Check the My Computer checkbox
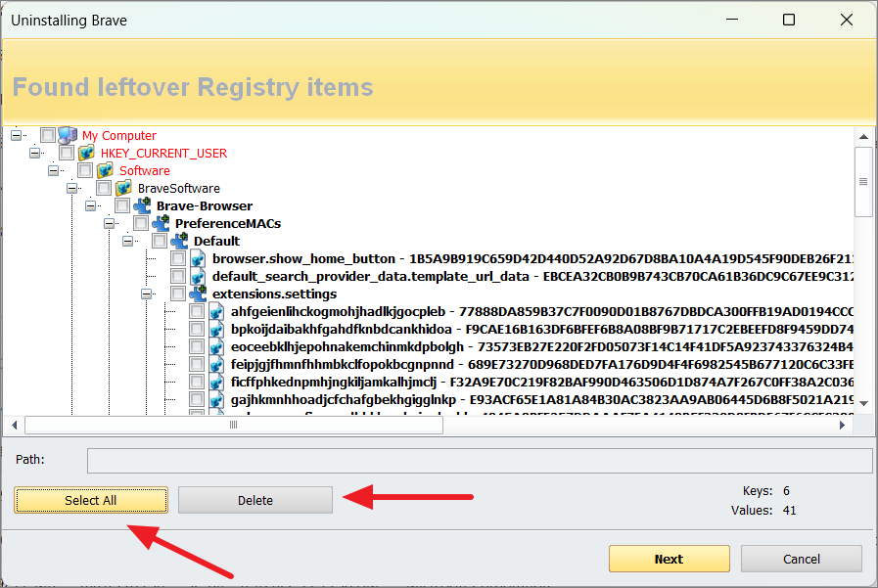Image resolution: width=878 pixels, height=588 pixels. (x=48, y=135)
